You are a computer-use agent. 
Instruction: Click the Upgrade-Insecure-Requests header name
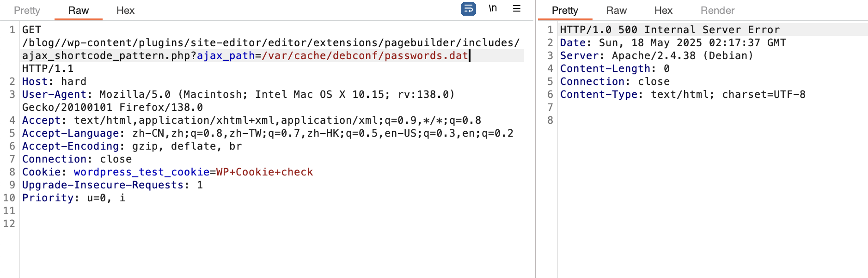[x=103, y=185]
